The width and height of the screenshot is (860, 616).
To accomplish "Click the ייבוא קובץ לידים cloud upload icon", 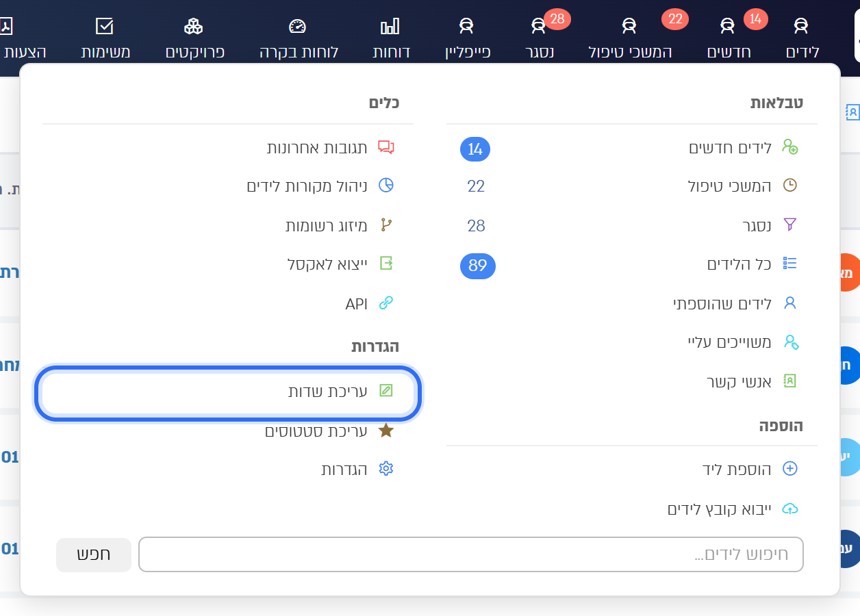I will pos(790,509).
